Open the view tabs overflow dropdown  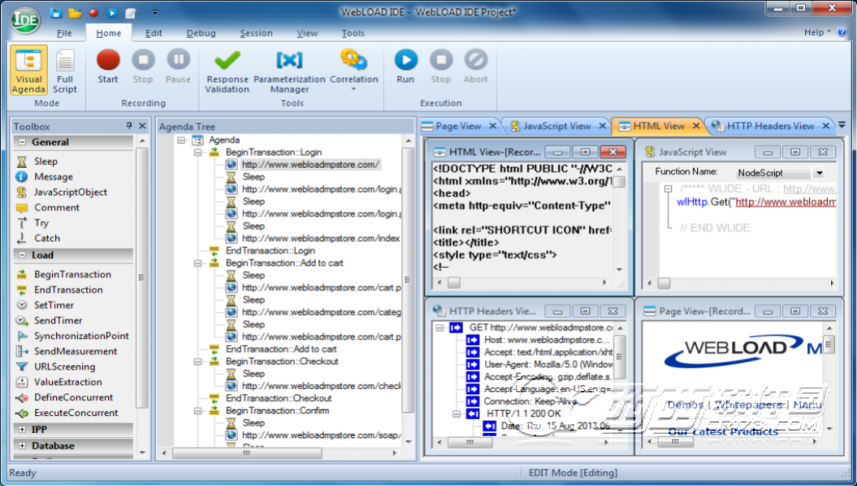pos(842,126)
